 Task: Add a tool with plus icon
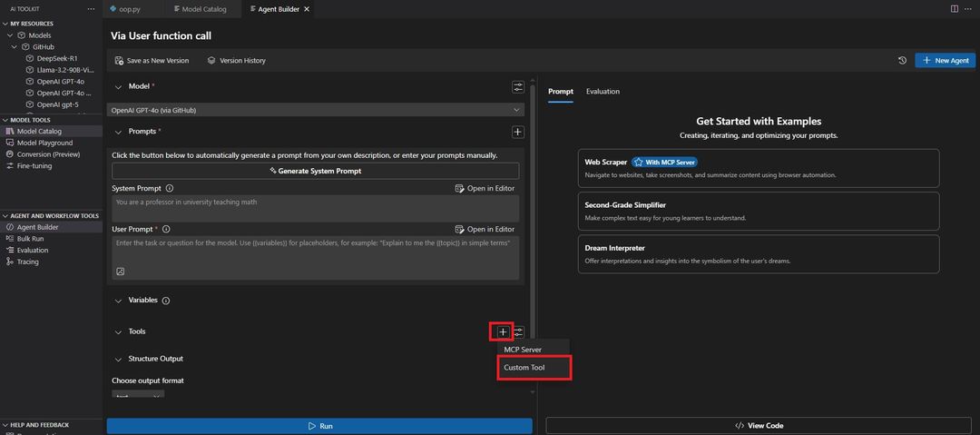click(x=503, y=331)
